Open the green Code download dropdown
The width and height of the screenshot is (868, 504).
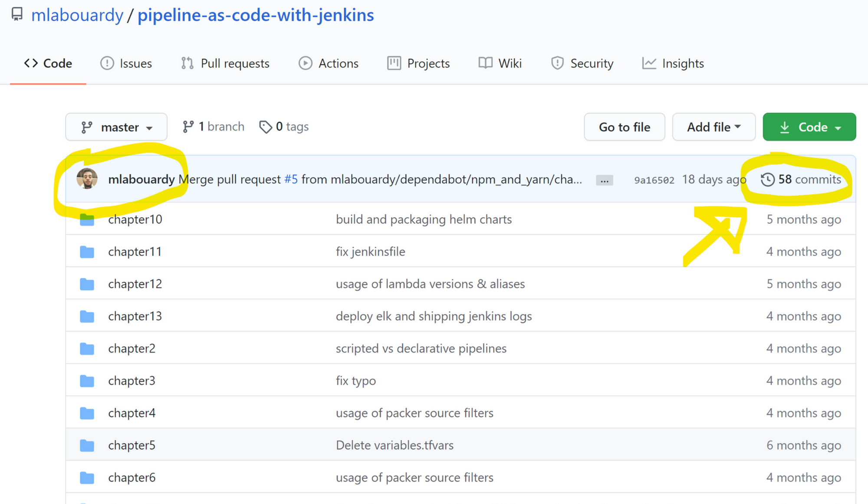pyautogui.click(x=809, y=127)
